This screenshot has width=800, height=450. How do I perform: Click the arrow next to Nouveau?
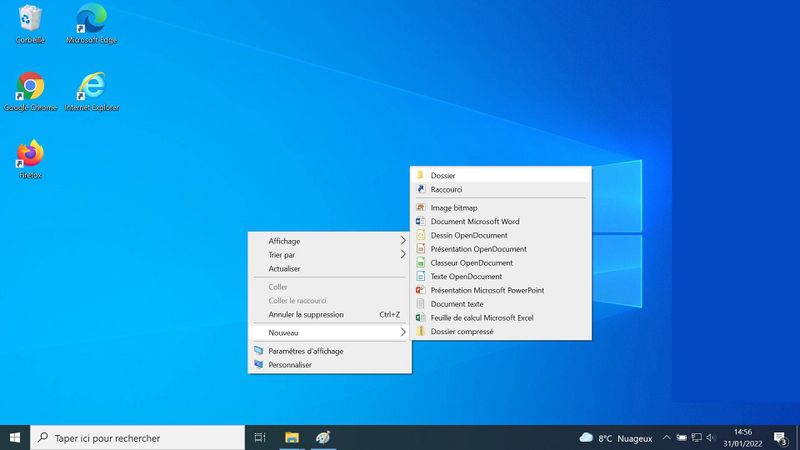[403, 333]
